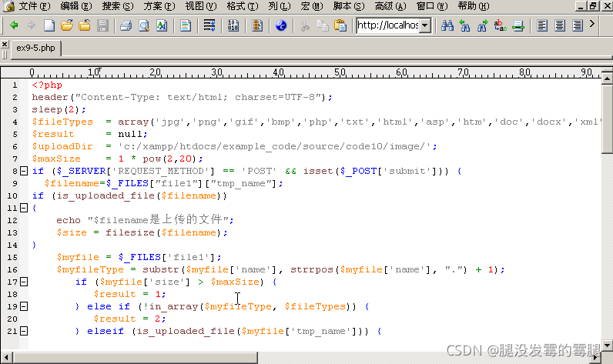Open a file with the folder icon
This screenshot has width=613, height=364.
click(x=67, y=25)
